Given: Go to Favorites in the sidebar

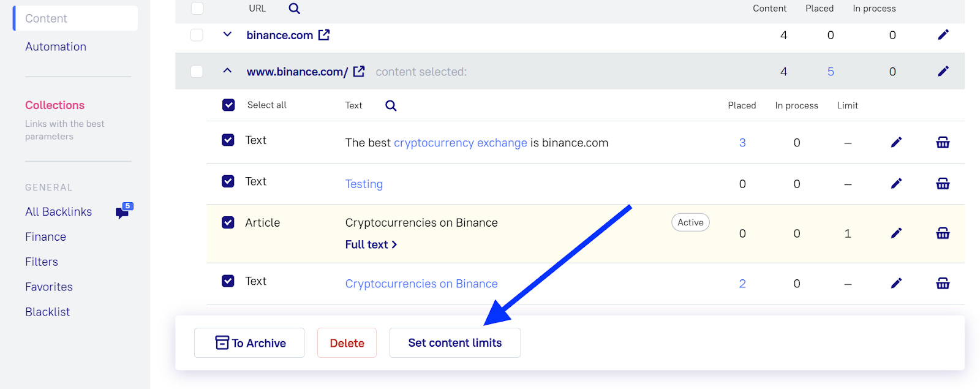Looking at the screenshot, I should tap(49, 287).
